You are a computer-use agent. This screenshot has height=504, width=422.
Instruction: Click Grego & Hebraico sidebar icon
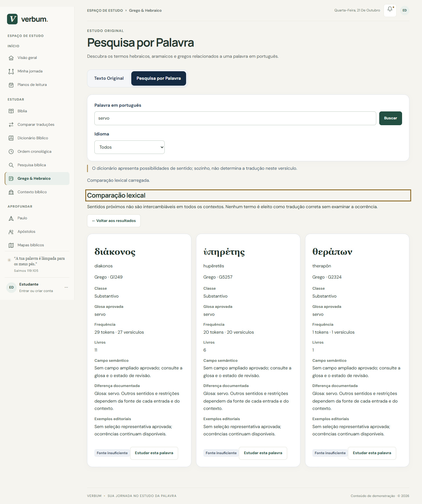[x=11, y=179]
